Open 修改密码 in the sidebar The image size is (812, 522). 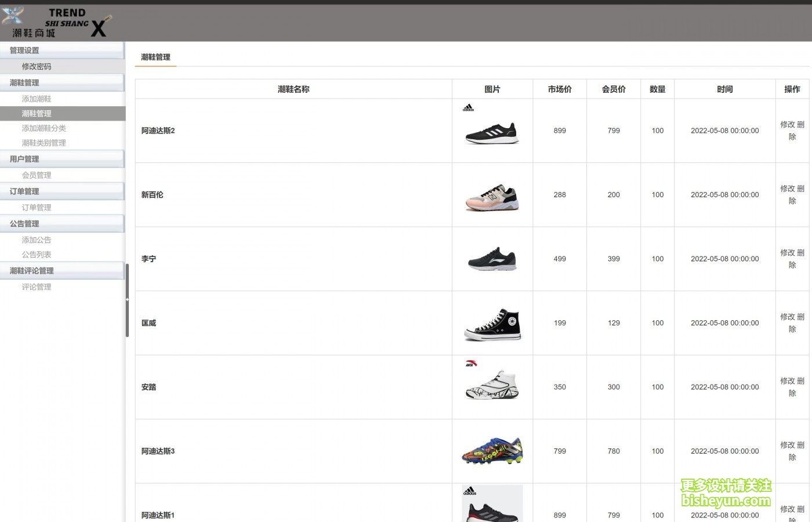pyautogui.click(x=37, y=67)
